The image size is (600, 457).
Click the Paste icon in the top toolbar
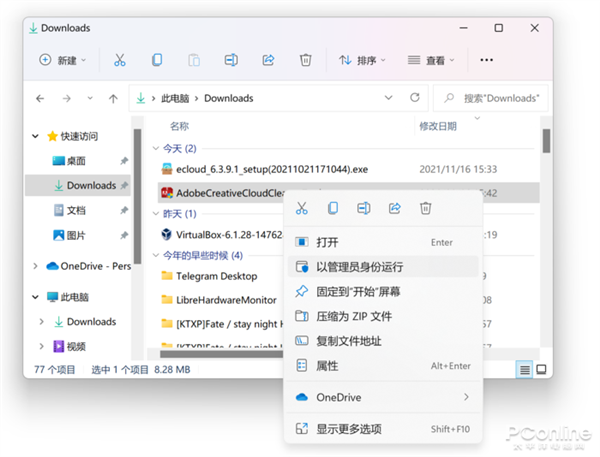194,60
